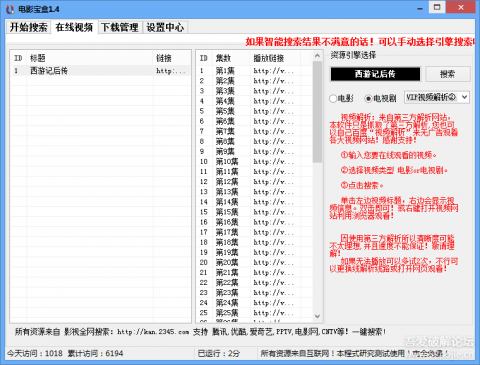Click 今天访问：1018 in the status bar
480x365 pixels.
click(x=35, y=353)
